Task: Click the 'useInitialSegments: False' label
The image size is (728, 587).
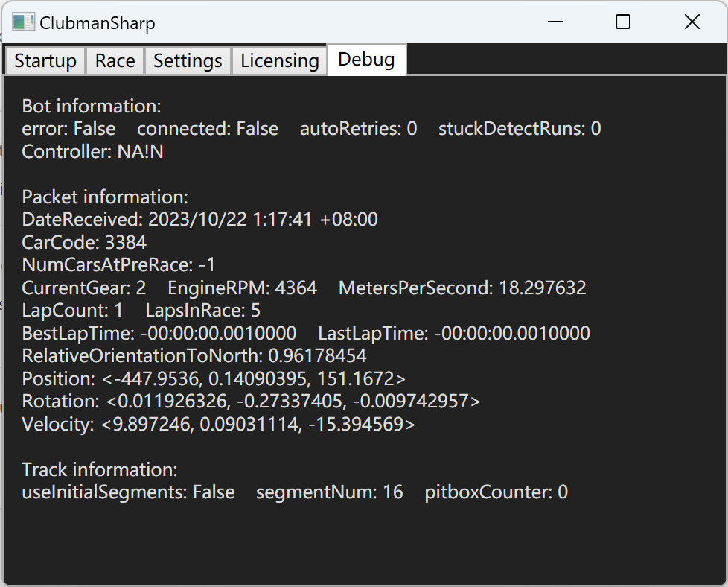Action: 128,492
